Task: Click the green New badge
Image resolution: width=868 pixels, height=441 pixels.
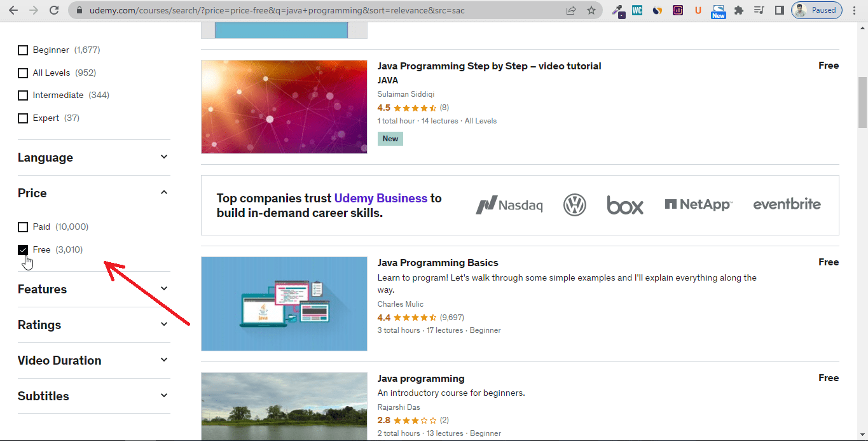Action: pyautogui.click(x=390, y=139)
